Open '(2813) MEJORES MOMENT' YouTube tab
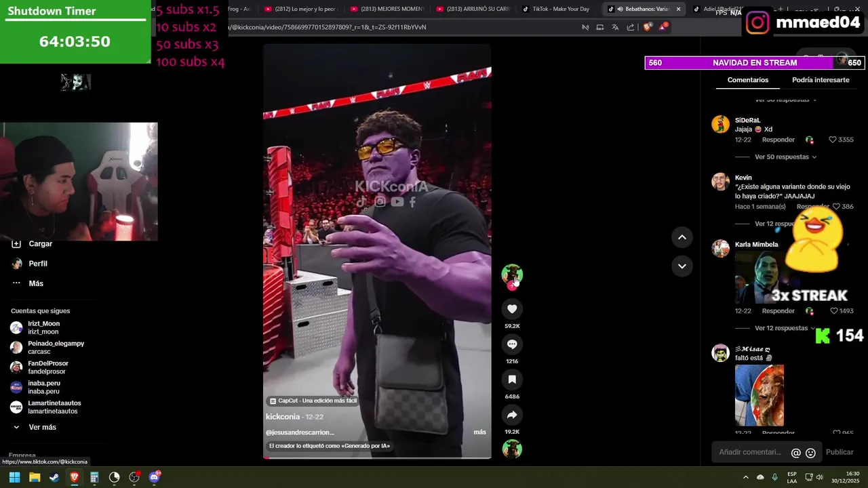Image resolution: width=868 pixels, height=488 pixels. click(x=387, y=9)
